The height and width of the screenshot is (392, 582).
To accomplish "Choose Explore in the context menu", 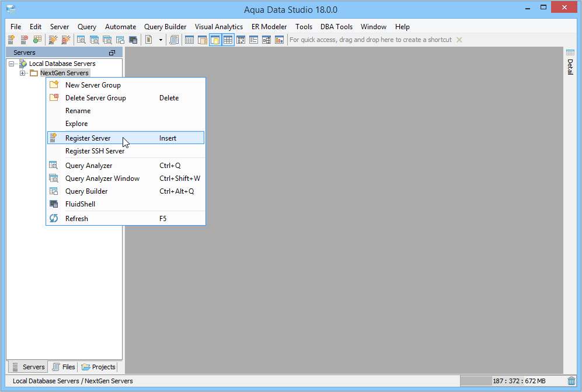I will coord(126,124).
